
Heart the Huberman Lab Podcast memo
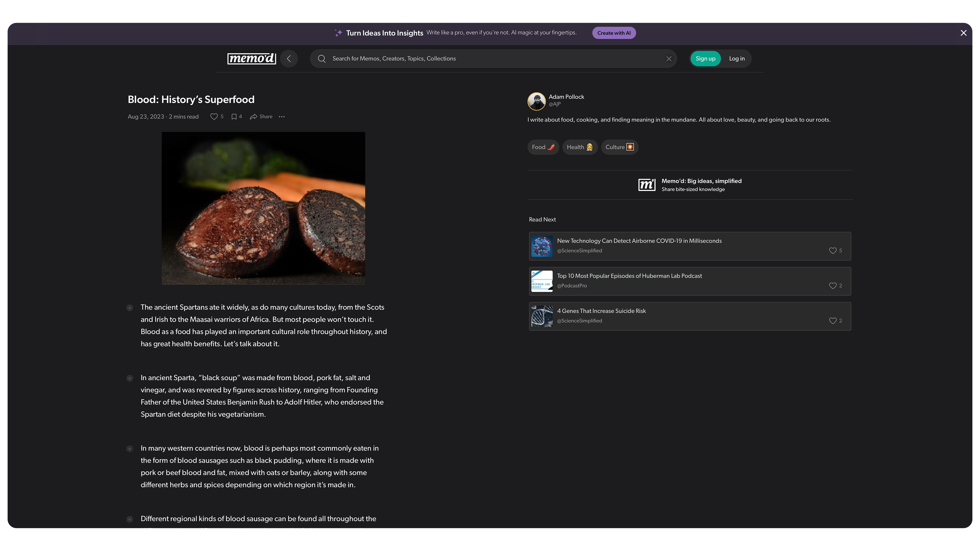[832, 286]
